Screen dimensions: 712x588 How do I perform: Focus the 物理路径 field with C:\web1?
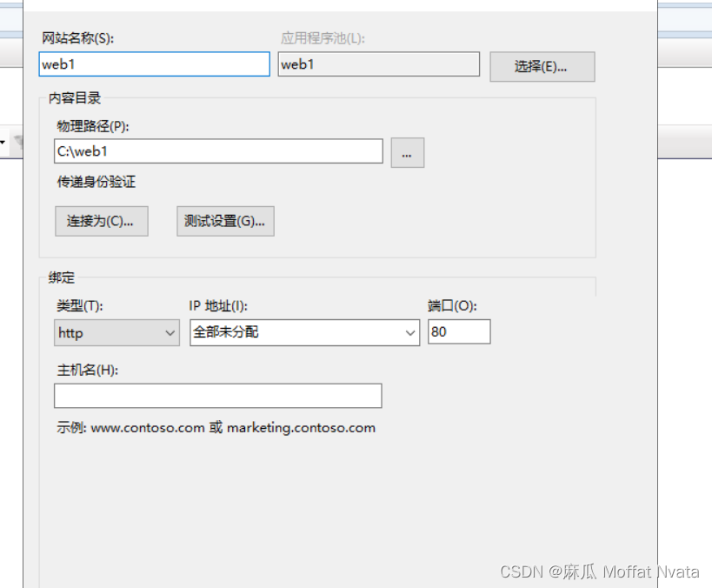tap(218, 151)
